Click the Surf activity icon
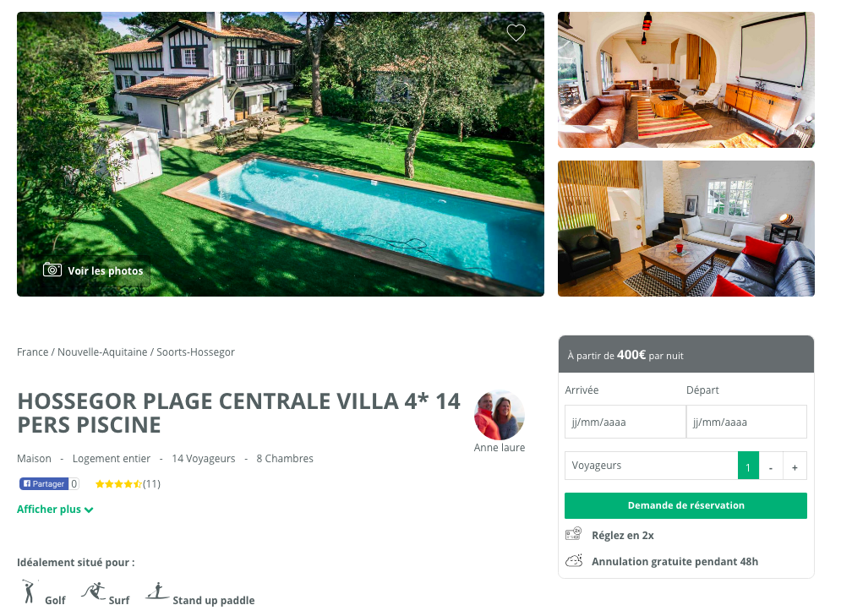Screen dimensions: 852x616 [94, 591]
